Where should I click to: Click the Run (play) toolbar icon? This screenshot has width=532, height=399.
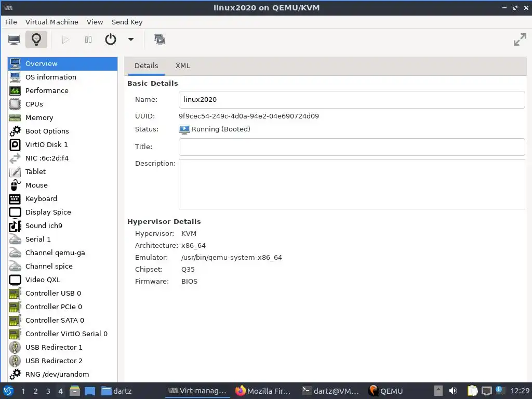[x=65, y=39]
